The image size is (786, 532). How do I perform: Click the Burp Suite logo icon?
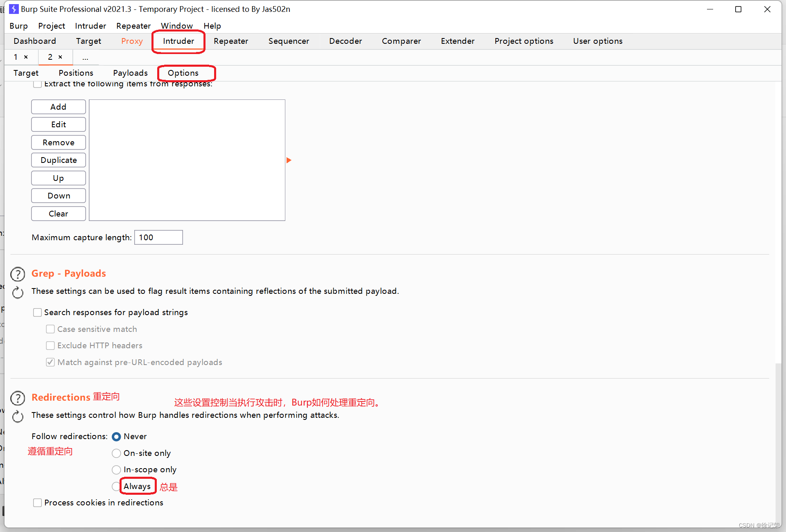point(14,9)
